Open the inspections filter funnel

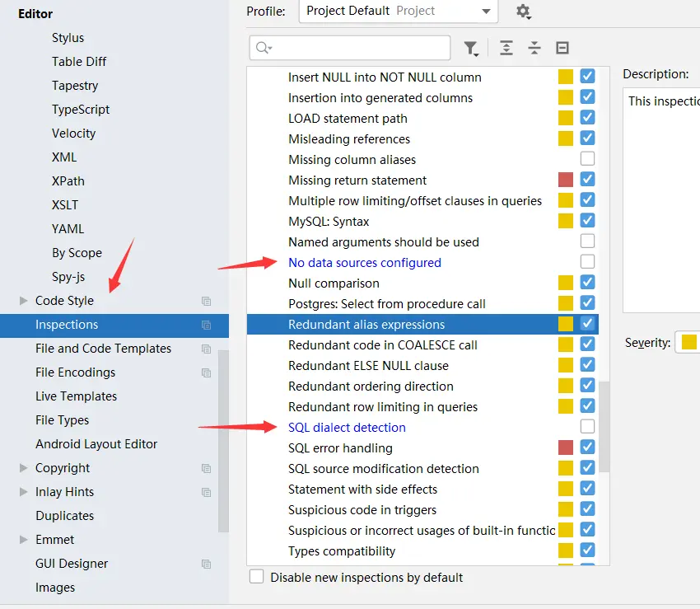(470, 49)
